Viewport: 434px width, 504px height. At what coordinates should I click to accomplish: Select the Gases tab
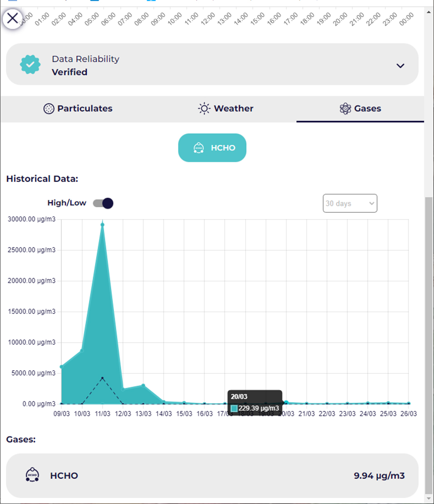(360, 109)
